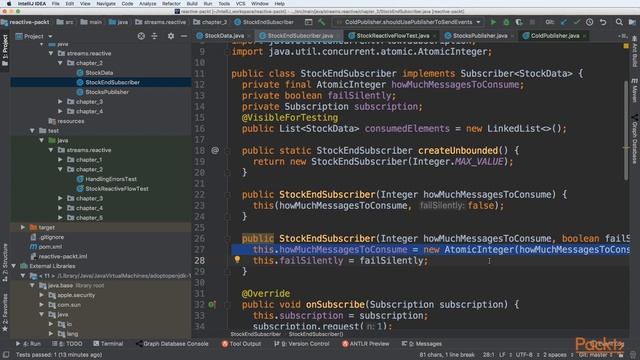Click the @ gutter marker on line 18
This screenshot has height=360, width=640.
coord(215,151)
